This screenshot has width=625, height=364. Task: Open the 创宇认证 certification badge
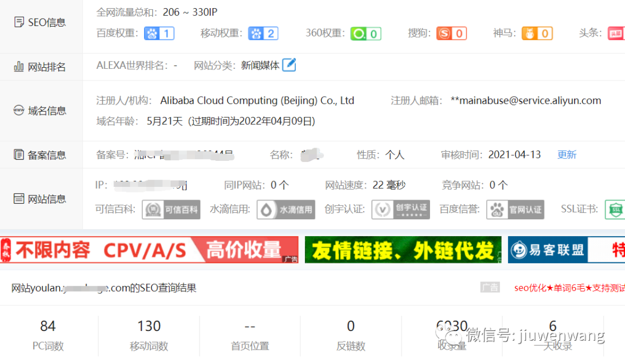pyautogui.click(x=400, y=209)
